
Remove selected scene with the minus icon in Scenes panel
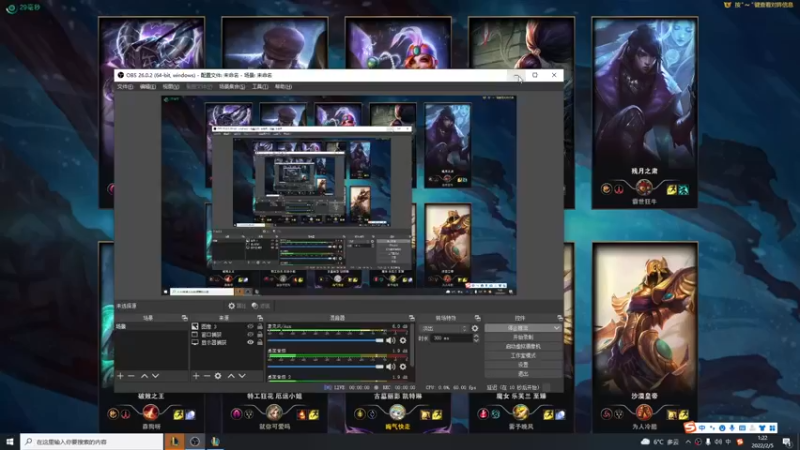[x=132, y=376]
